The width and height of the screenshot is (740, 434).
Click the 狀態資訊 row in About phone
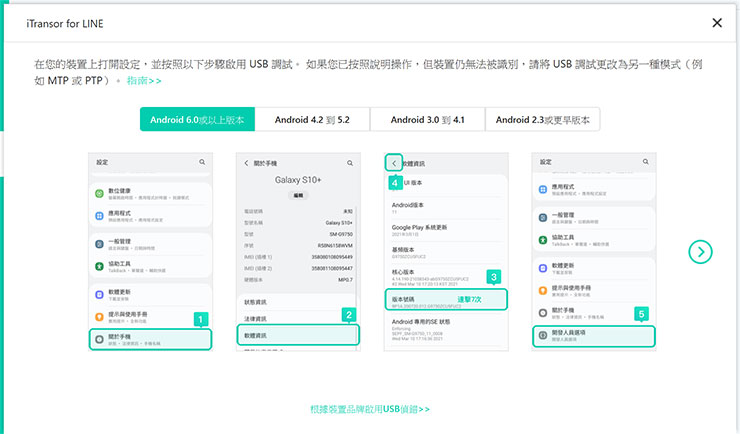coord(298,300)
